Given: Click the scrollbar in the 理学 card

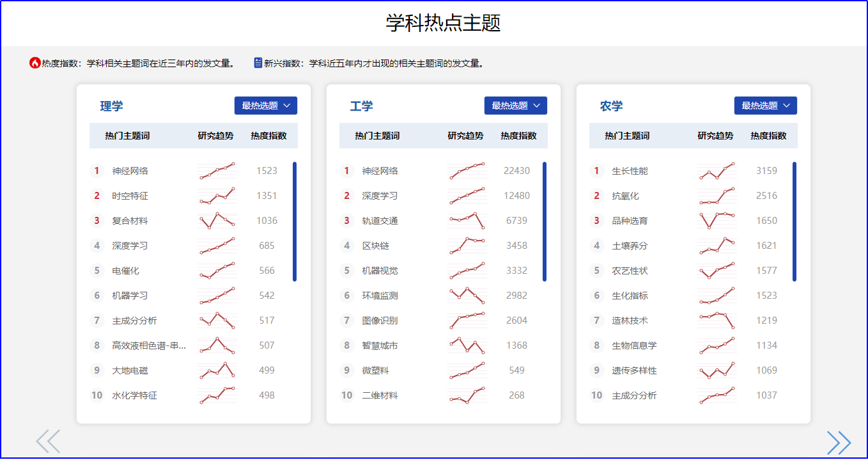Looking at the screenshot, I should click(295, 221).
